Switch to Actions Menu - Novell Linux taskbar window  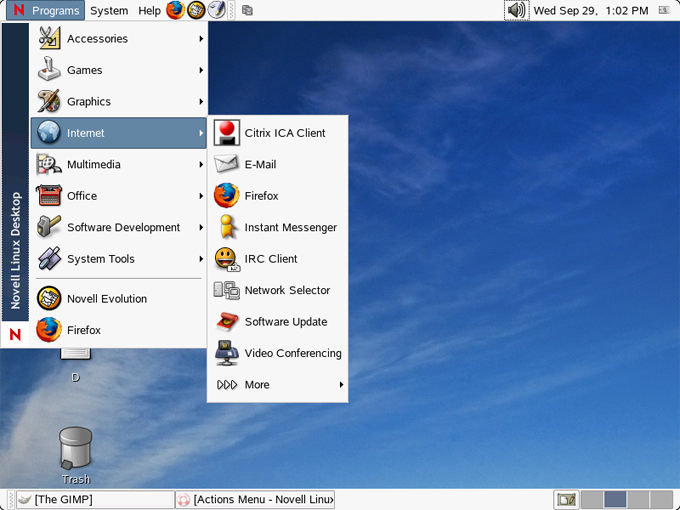click(255, 500)
